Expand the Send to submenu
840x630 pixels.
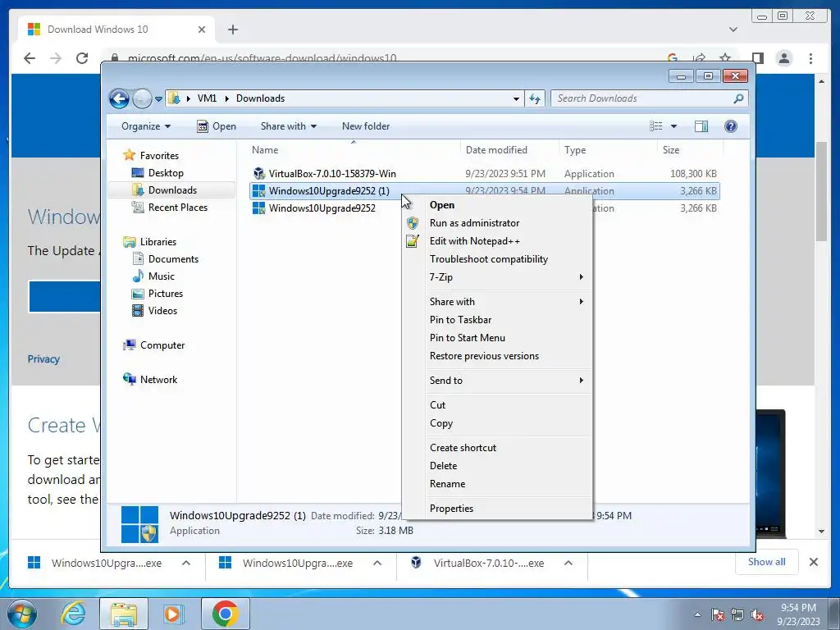497,381
